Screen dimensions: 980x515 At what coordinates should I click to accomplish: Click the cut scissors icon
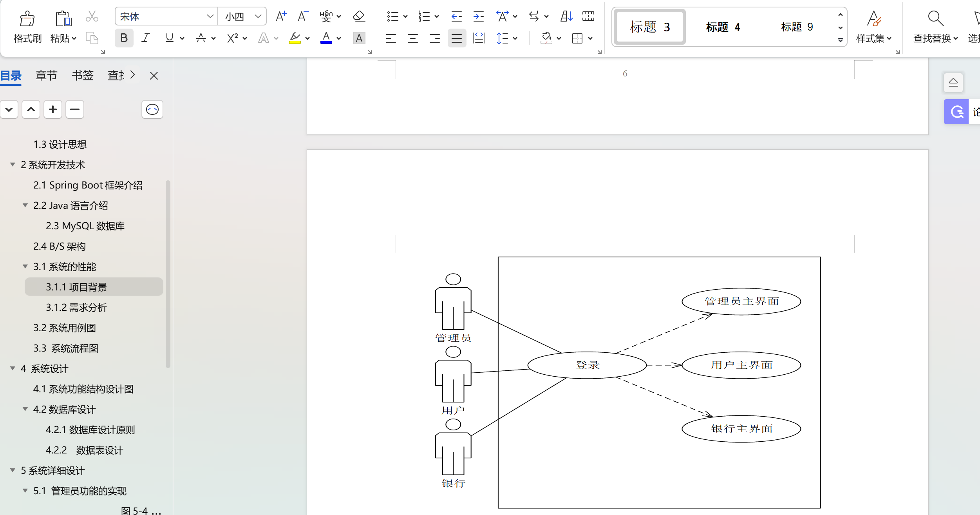92,16
